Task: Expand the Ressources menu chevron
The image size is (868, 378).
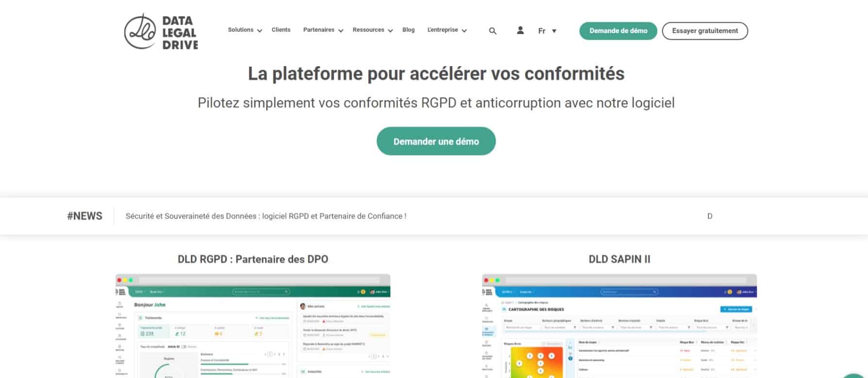Action: click(x=390, y=31)
